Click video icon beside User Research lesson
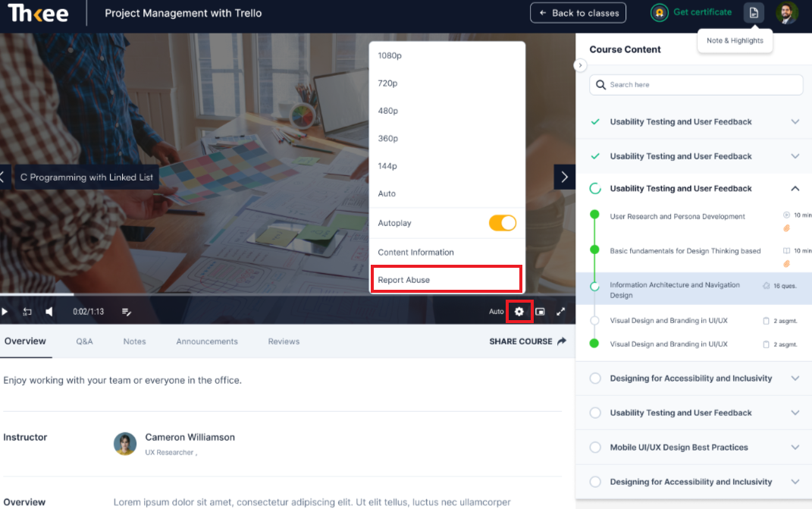The height and width of the screenshot is (509, 812). tap(787, 215)
